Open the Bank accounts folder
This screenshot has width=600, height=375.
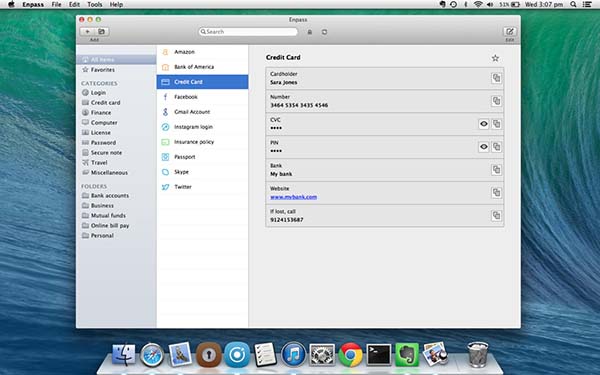(x=116, y=196)
